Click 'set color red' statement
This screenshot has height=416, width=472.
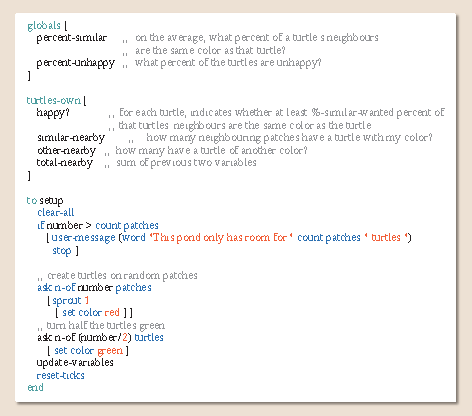pos(91,313)
